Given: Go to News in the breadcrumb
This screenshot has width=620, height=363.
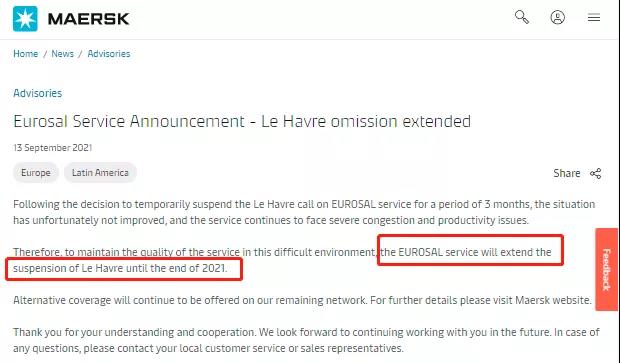Looking at the screenshot, I should [62, 54].
